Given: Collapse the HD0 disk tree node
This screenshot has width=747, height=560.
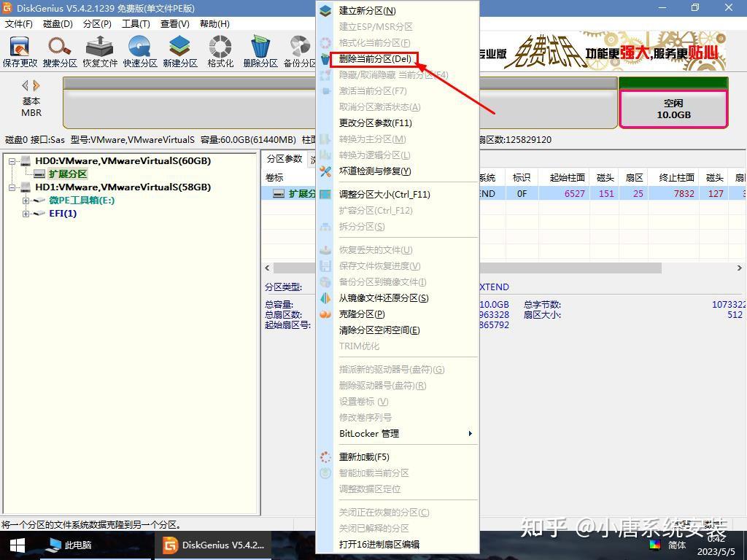Looking at the screenshot, I should (x=12, y=161).
